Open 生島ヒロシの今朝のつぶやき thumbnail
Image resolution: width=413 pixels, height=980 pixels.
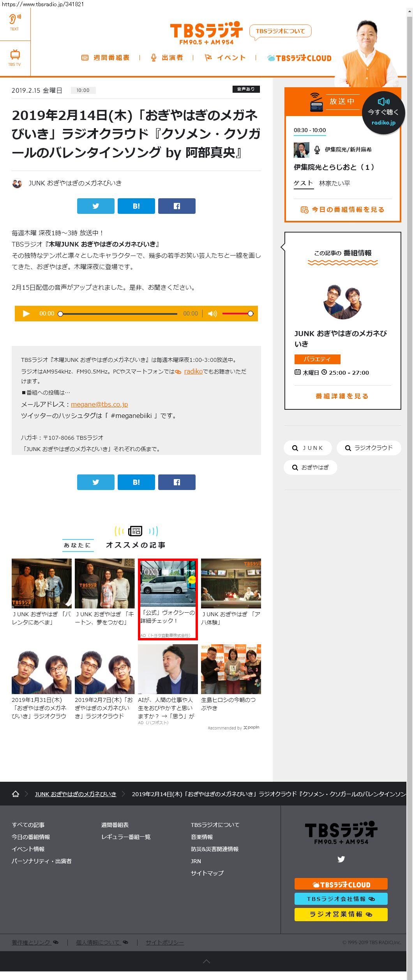click(x=231, y=669)
